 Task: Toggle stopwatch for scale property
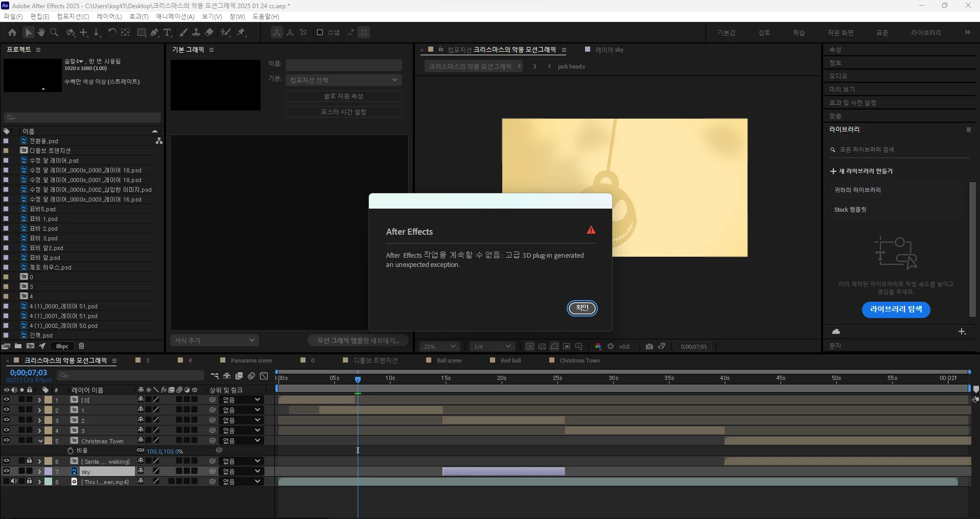71,450
